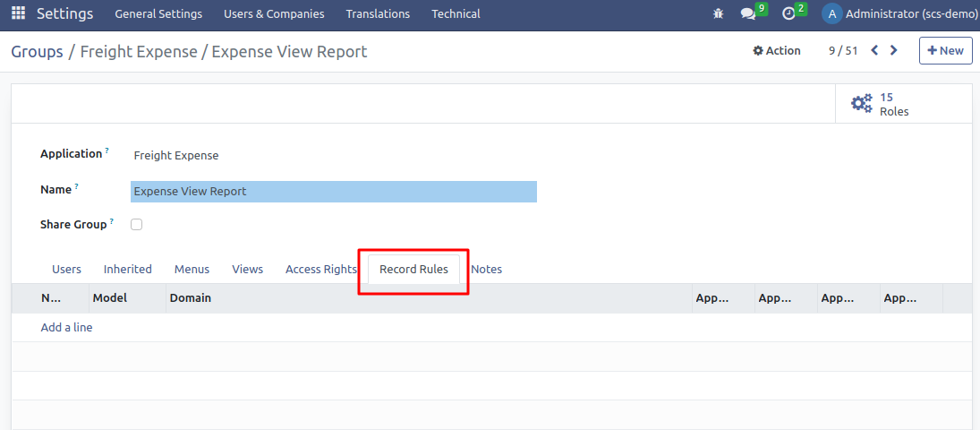Switch to the Menus tab

[x=192, y=269]
